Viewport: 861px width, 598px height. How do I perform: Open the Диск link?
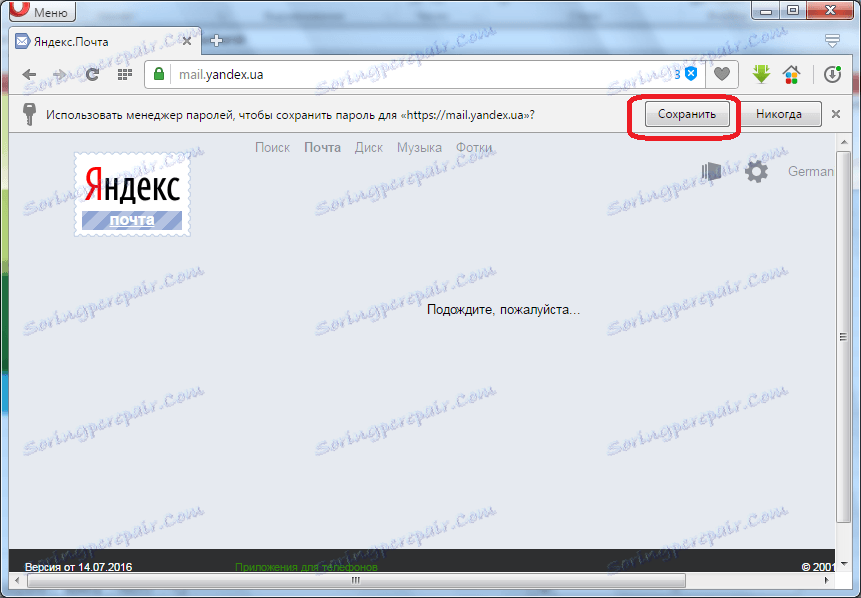coord(368,148)
